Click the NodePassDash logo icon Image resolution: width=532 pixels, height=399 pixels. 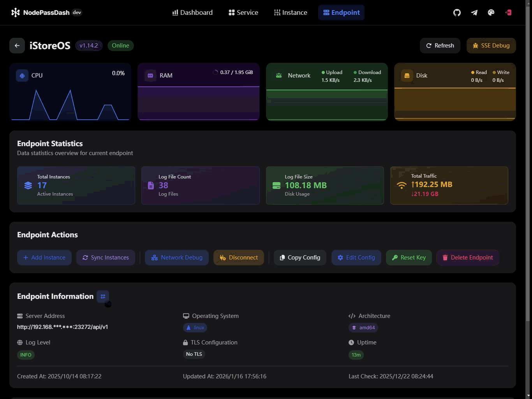[16, 12]
